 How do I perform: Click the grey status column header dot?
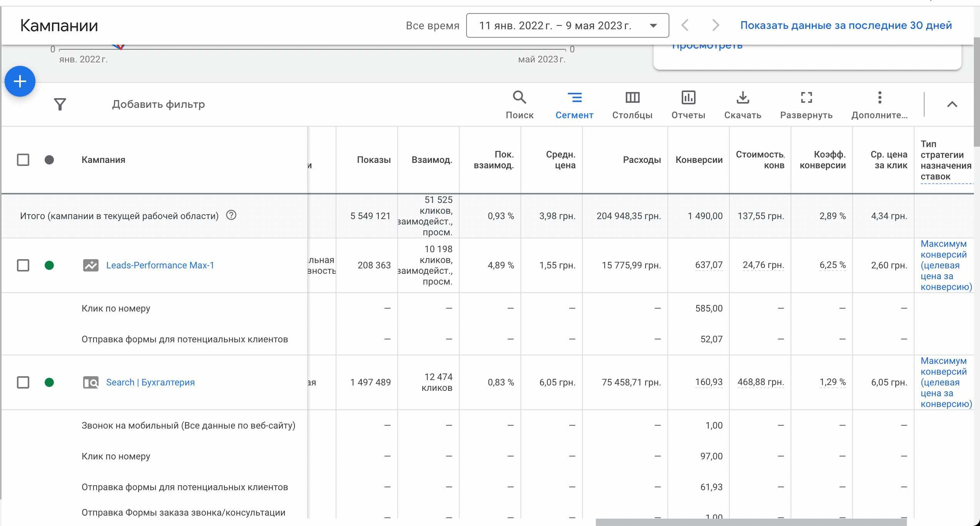(x=49, y=160)
